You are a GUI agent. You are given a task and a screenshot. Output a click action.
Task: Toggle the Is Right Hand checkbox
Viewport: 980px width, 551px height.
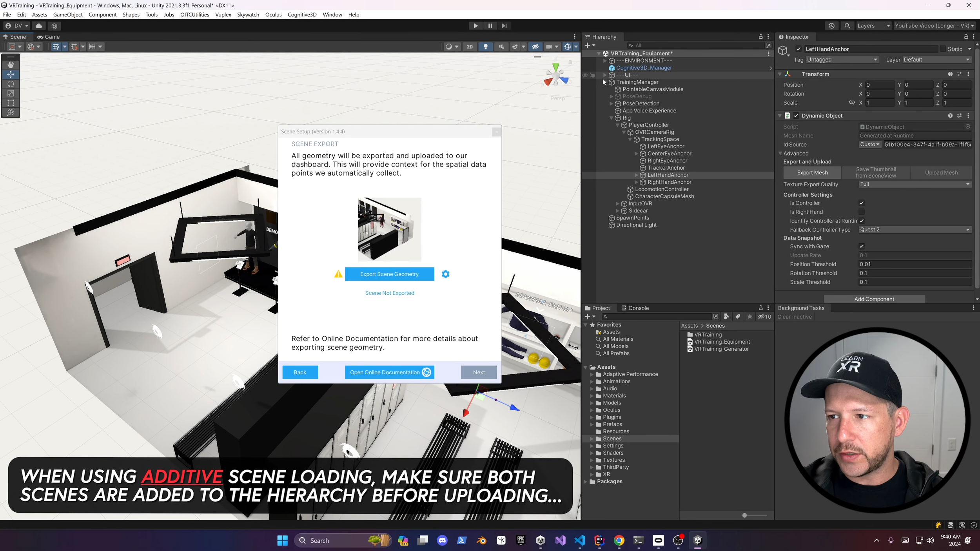(861, 212)
